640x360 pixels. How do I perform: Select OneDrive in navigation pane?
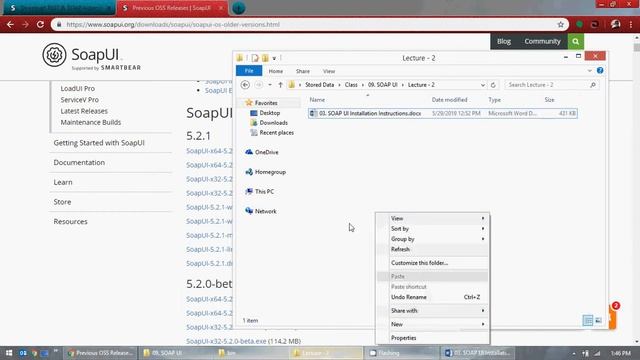click(266, 152)
